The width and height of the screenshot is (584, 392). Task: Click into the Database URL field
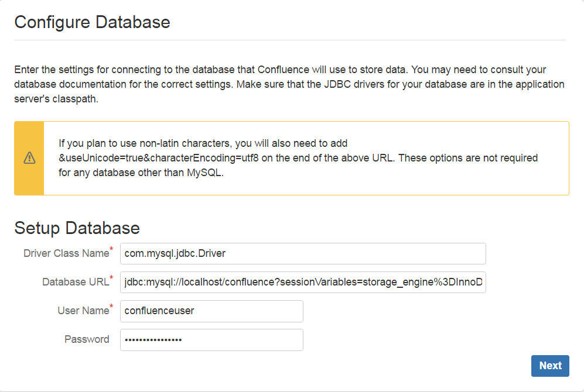(302, 282)
